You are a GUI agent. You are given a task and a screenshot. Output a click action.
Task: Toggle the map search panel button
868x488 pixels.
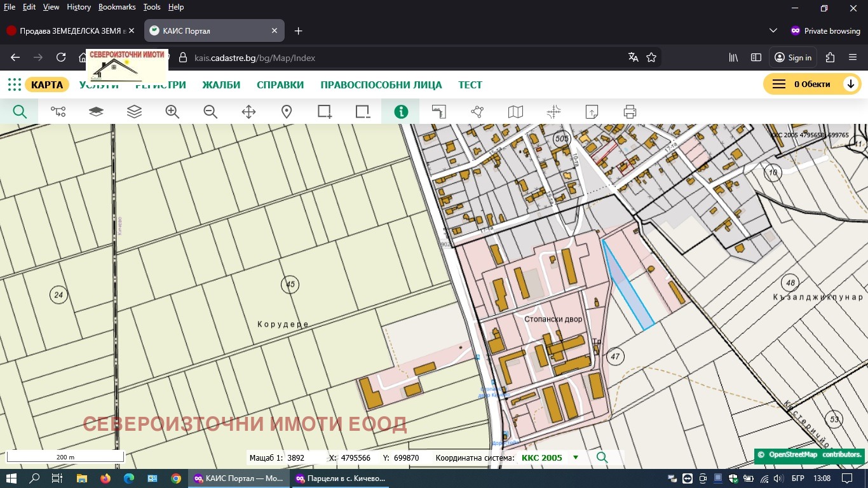click(x=20, y=112)
